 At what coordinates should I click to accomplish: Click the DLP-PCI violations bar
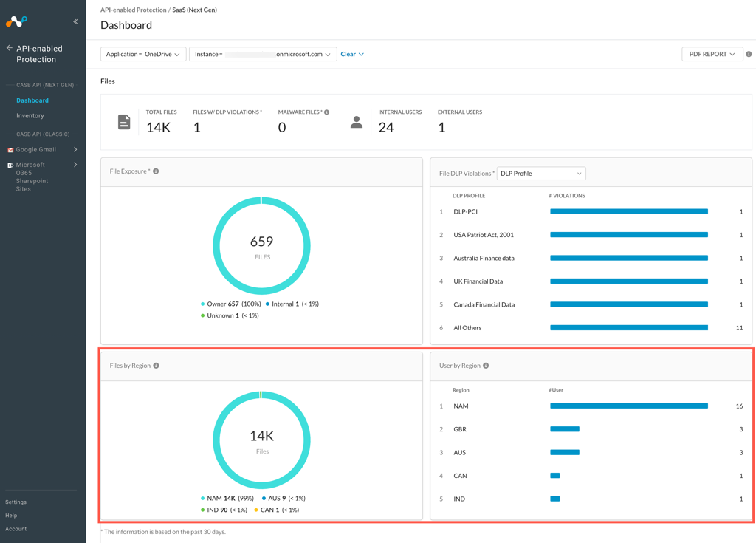pyautogui.click(x=628, y=212)
